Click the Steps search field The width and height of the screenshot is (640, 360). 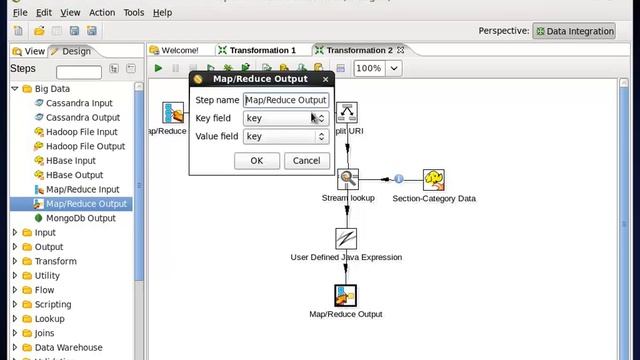click(79, 72)
